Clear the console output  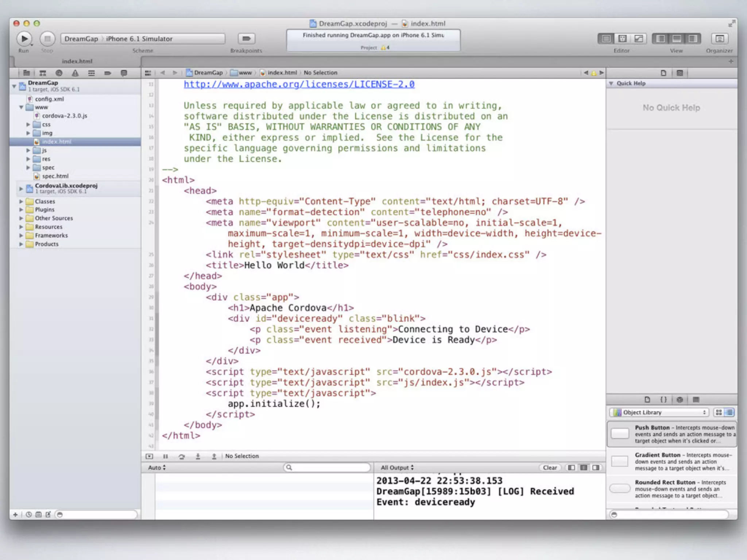coord(550,467)
